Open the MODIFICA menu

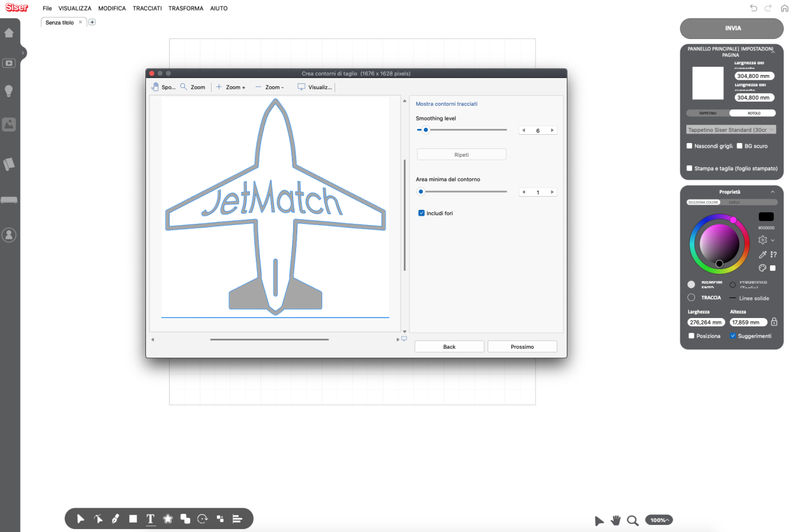click(112, 8)
